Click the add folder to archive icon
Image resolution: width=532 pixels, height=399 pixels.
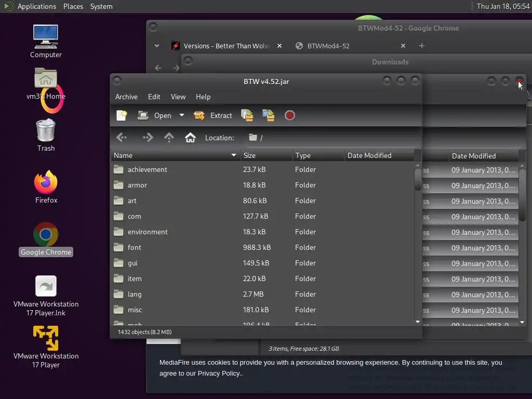[269, 115]
